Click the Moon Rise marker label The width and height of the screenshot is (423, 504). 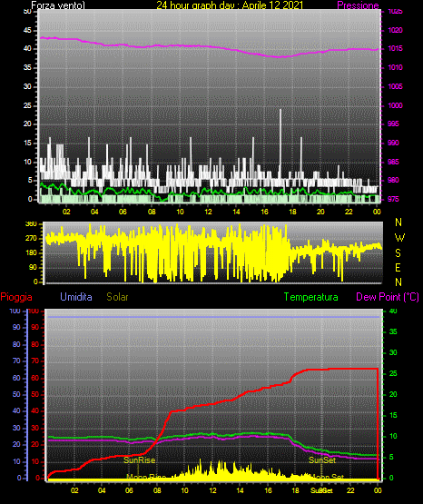(x=146, y=477)
